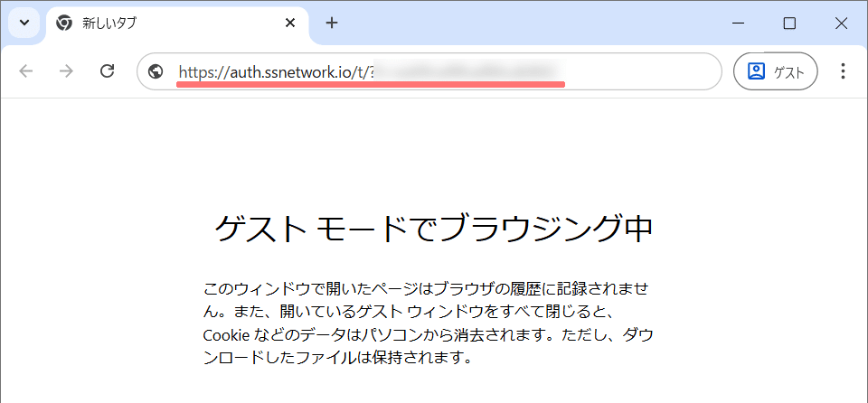The height and width of the screenshot is (403, 868).
Task: Open Chrome's three-dot menu
Action: coord(843,71)
